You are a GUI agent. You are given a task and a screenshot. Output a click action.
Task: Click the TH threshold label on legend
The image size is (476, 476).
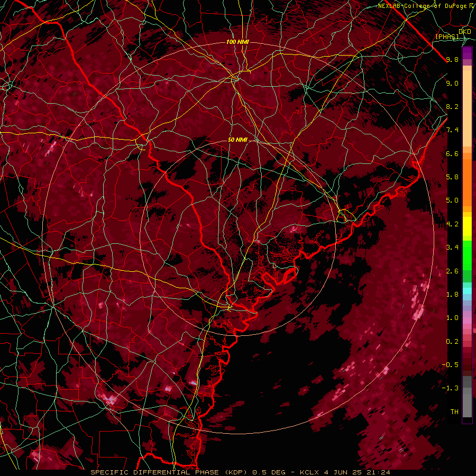pos(454,412)
